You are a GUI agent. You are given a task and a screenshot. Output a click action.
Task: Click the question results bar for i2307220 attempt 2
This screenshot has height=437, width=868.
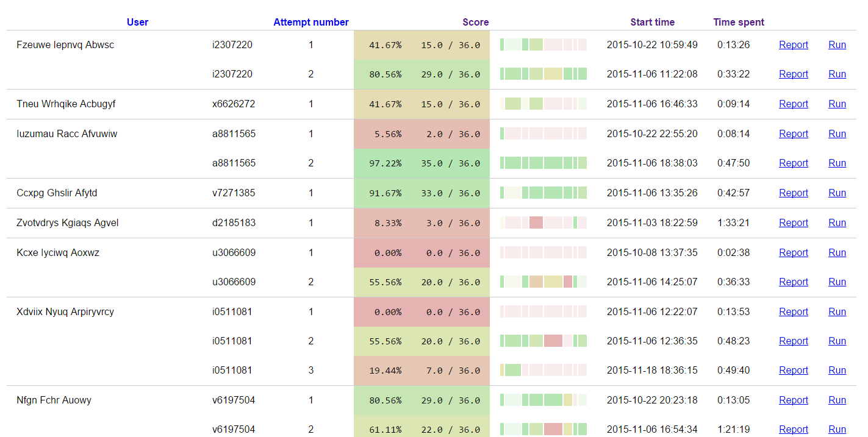pyautogui.click(x=543, y=74)
